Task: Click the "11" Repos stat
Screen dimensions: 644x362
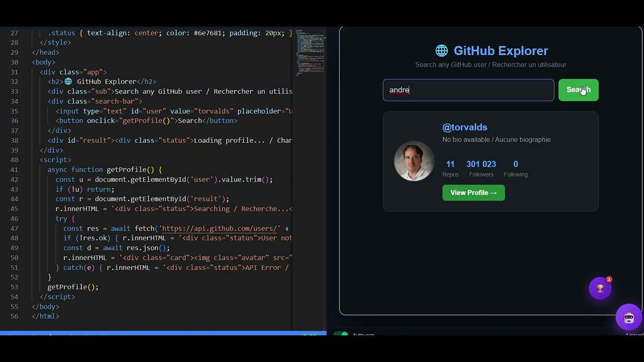Action: point(450,168)
